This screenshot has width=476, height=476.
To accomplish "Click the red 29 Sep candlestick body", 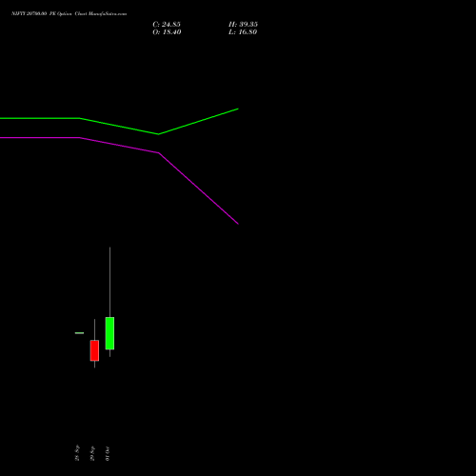I will 94,350.
